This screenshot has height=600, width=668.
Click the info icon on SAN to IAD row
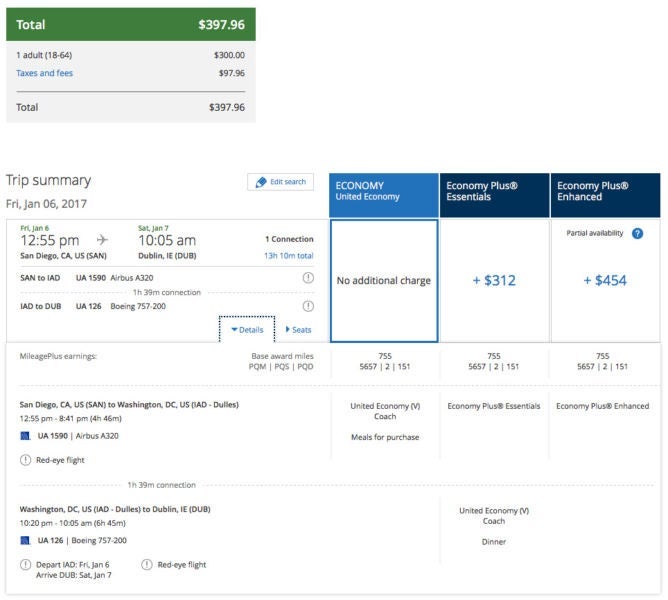tap(307, 277)
